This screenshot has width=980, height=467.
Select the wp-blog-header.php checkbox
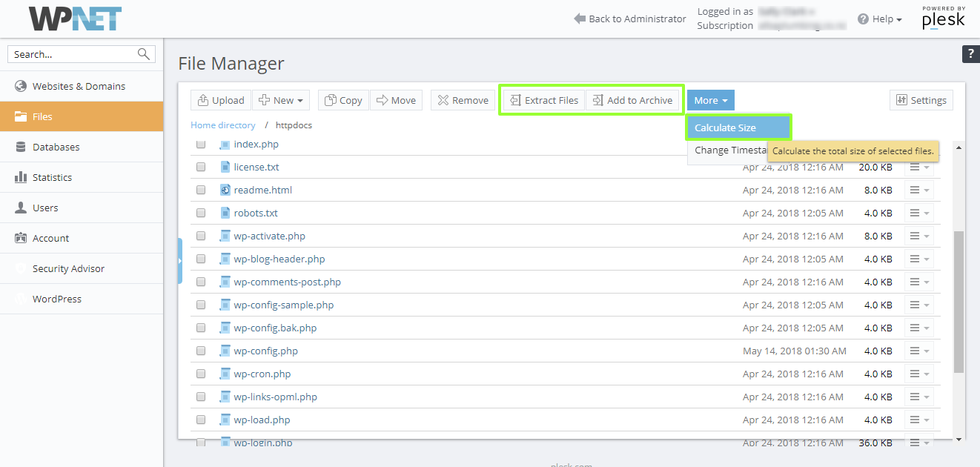[201, 259]
